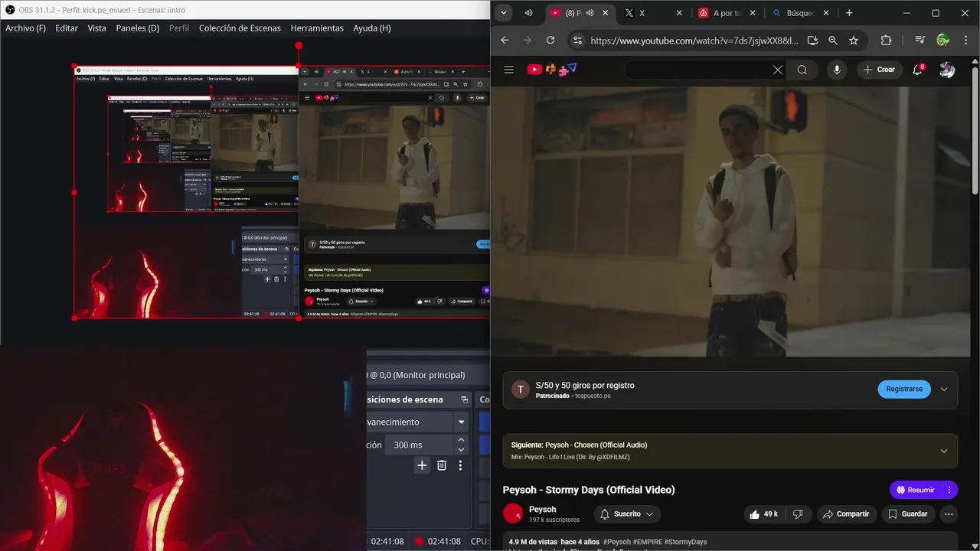Viewport: 980px width, 551px height.
Task: Click the Registrarse ad button
Action: [x=904, y=389]
